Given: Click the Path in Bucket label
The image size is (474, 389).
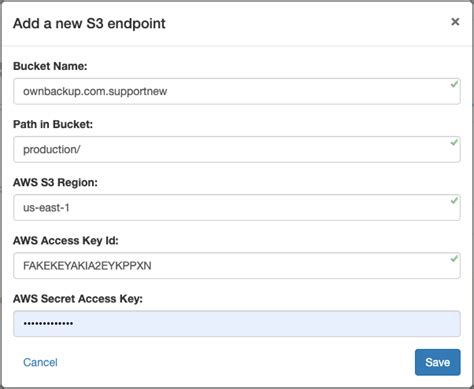Looking at the screenshot, I should (x=53, y=124).
